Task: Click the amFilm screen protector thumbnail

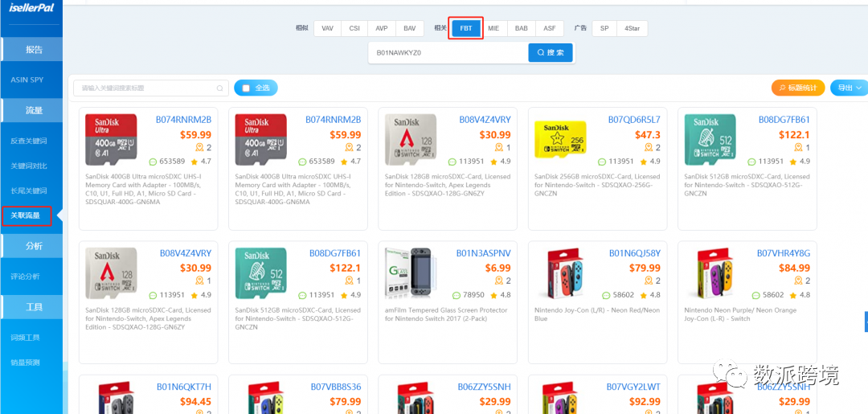Action: point(410,273)
